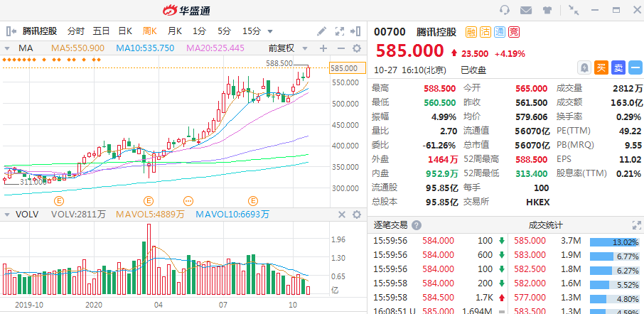Expand the MA indicator selector arrow
The height and width of the screenshot is (314, 644).
(x=7, y=48)
